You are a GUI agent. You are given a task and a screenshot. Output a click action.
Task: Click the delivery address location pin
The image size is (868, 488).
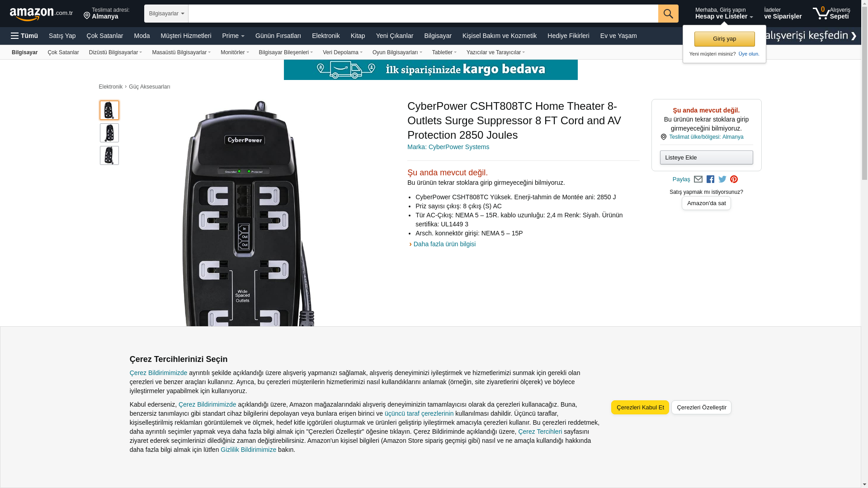pyautogui.click(x=87, y=16)
